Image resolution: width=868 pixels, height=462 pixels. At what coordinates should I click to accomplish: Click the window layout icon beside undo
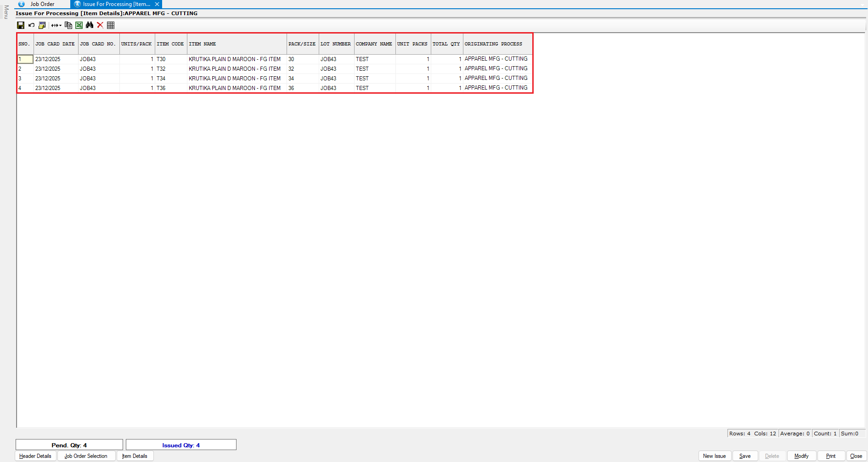[x=42, y=25]
